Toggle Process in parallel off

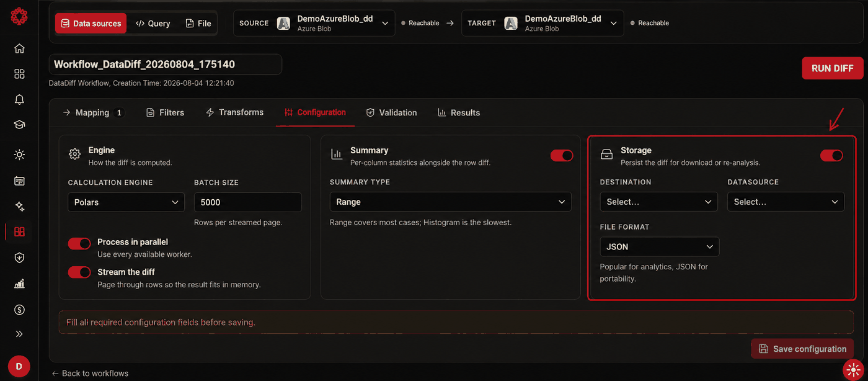[x=79, y=243]
